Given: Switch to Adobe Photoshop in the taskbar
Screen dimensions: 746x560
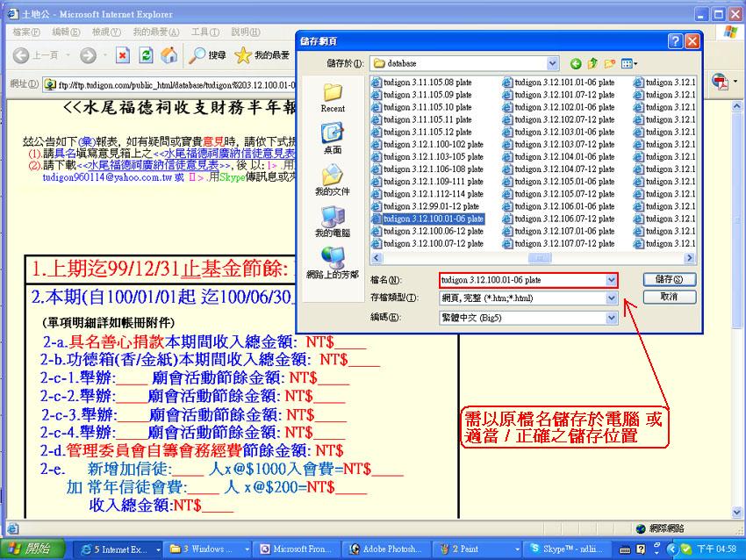Looking at the screenshot, I should [385, 549].
